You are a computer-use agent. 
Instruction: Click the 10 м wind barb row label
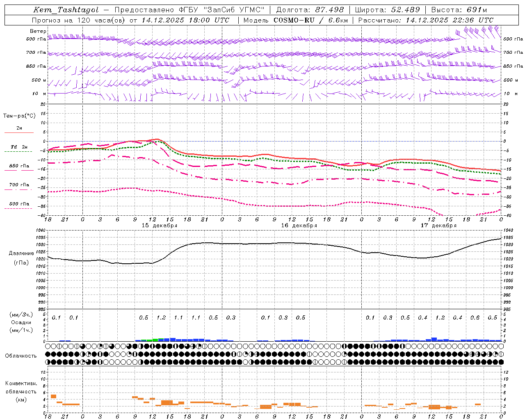coord(39,94)
